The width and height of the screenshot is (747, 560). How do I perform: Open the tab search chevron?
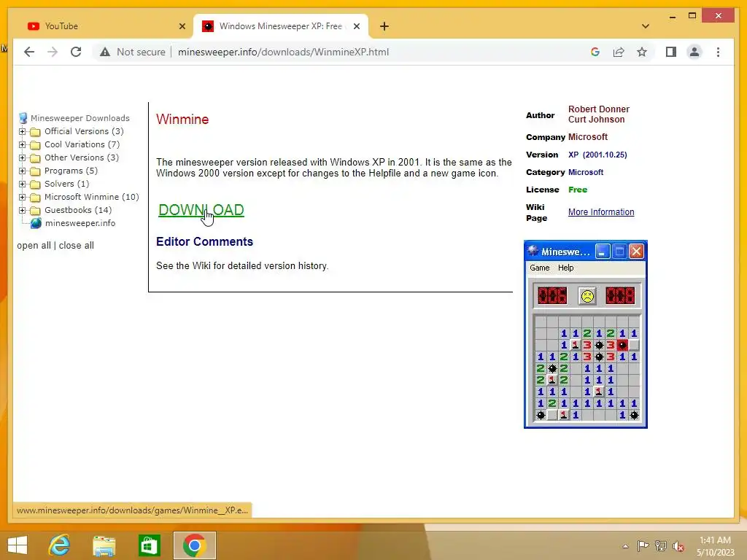646,26
